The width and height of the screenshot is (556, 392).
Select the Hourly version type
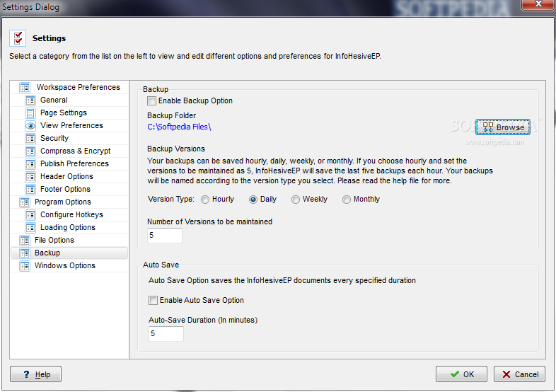[x=205, y=200]
